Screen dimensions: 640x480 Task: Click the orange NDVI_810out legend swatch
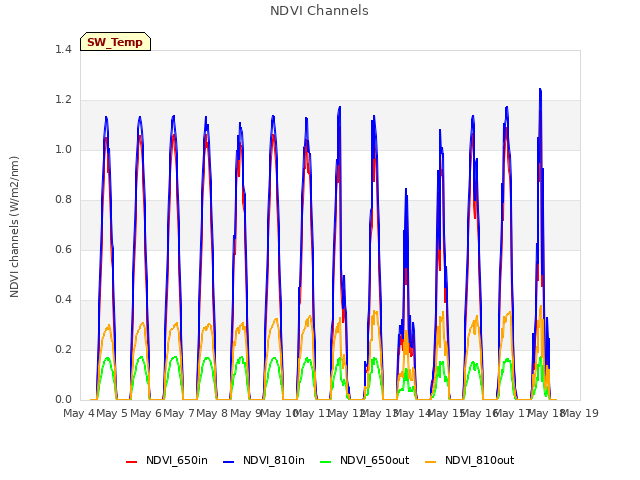click(430, 462)
